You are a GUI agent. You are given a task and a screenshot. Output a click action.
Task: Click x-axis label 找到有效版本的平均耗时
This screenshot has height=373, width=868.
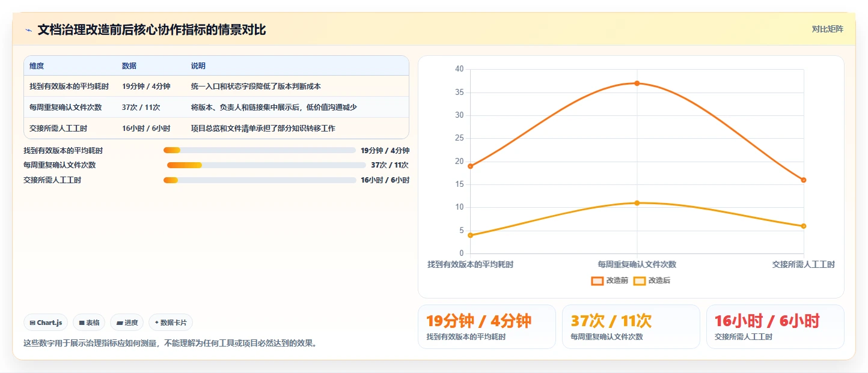coord(470,264)
